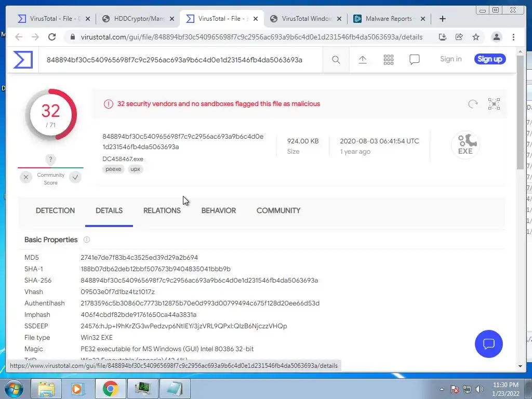Click the 32 / 71 detection score gauge
Screen dimensions: 532x399
50,115
